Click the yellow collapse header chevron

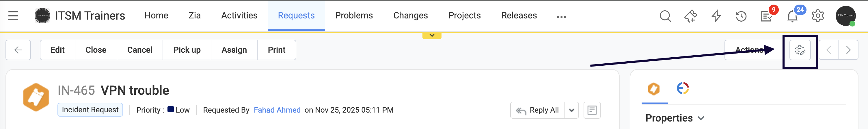click(432, 35)
